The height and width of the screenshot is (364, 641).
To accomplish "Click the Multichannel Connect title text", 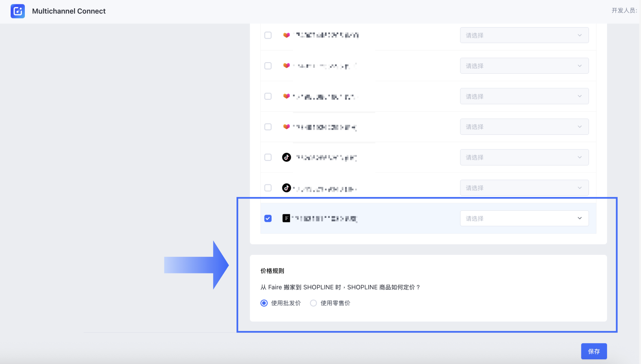I will pos(69,11).
